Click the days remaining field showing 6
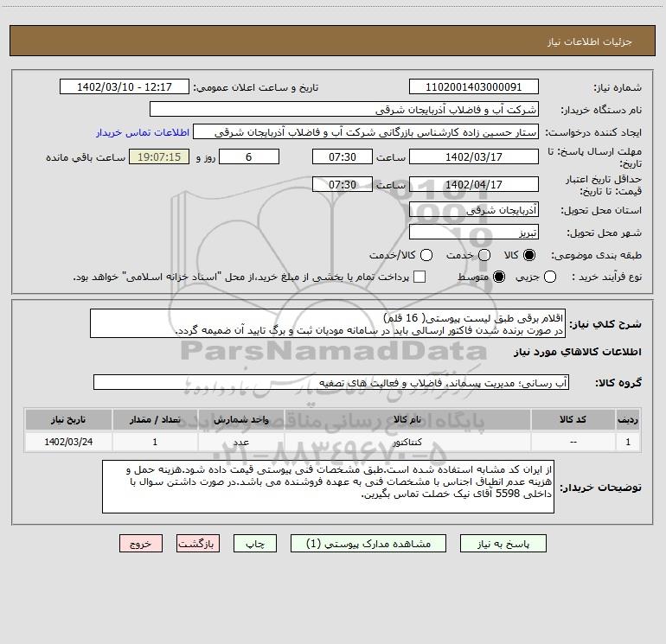Image resolution: width=666 pixels, height=644 pixels. point(249,156)
